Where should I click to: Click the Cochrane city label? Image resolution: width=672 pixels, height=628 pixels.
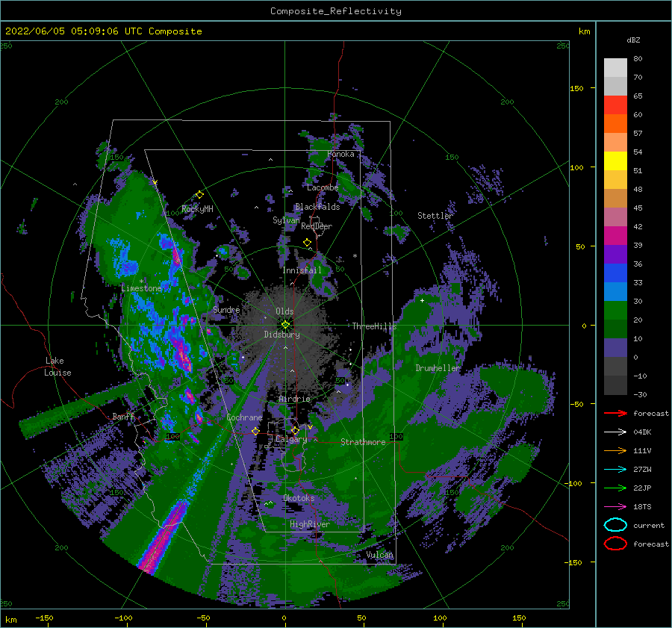[244, 417]
